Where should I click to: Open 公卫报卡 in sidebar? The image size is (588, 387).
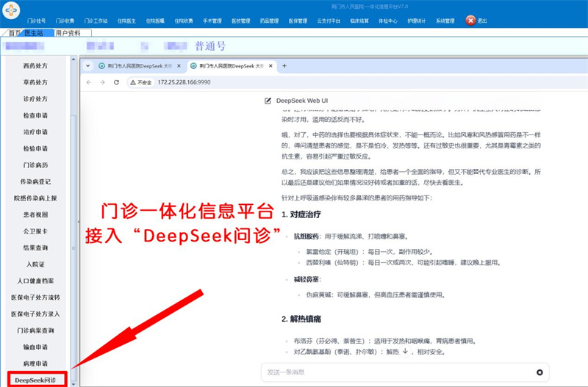(x=35, y=231)
